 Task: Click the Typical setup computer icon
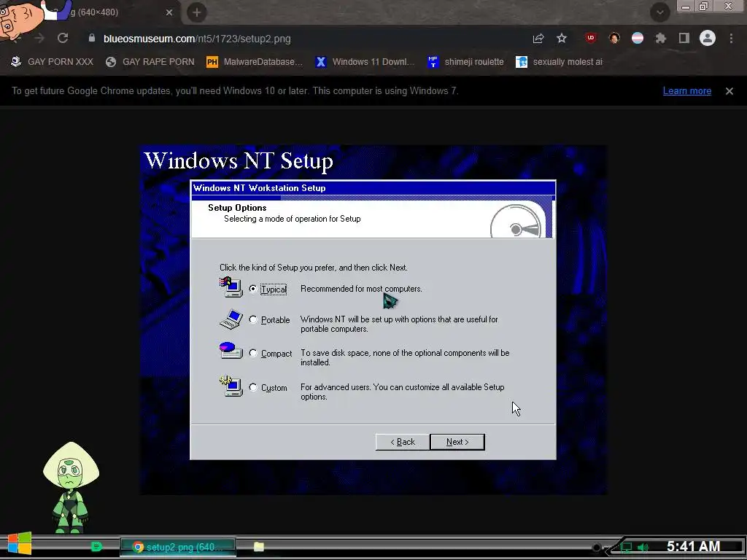tap(231, 287)
